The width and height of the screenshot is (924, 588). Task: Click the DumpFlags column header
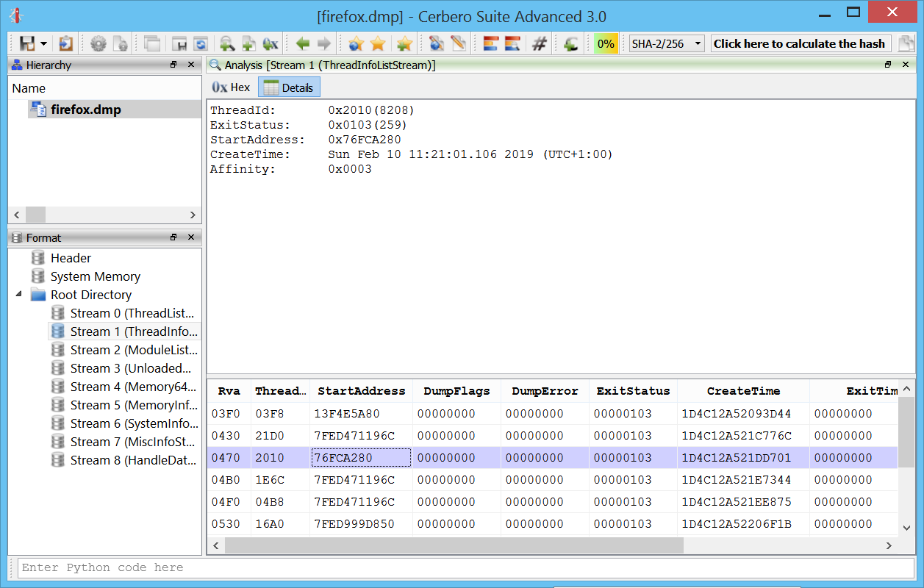[456, 391]
